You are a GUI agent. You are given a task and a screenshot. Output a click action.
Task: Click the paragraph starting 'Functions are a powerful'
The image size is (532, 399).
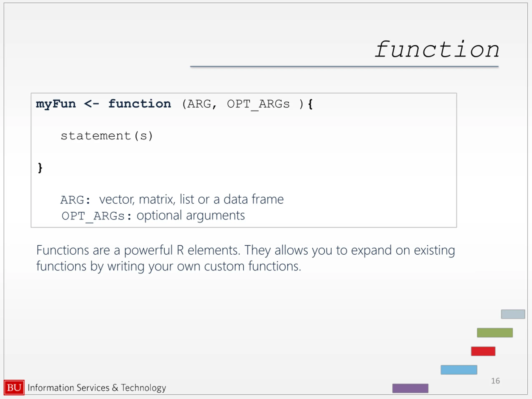click(246, 258)
